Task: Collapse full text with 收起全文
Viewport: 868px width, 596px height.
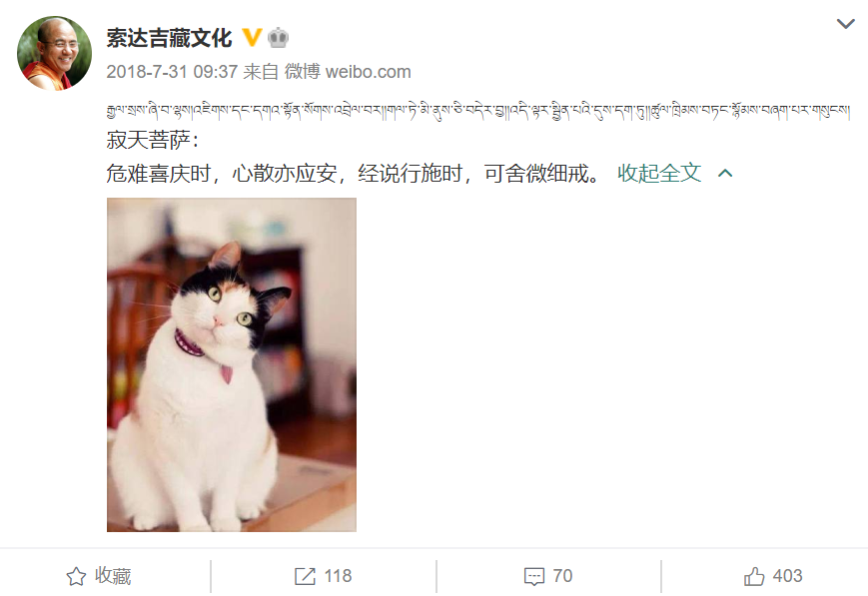Action: [659, 174]
